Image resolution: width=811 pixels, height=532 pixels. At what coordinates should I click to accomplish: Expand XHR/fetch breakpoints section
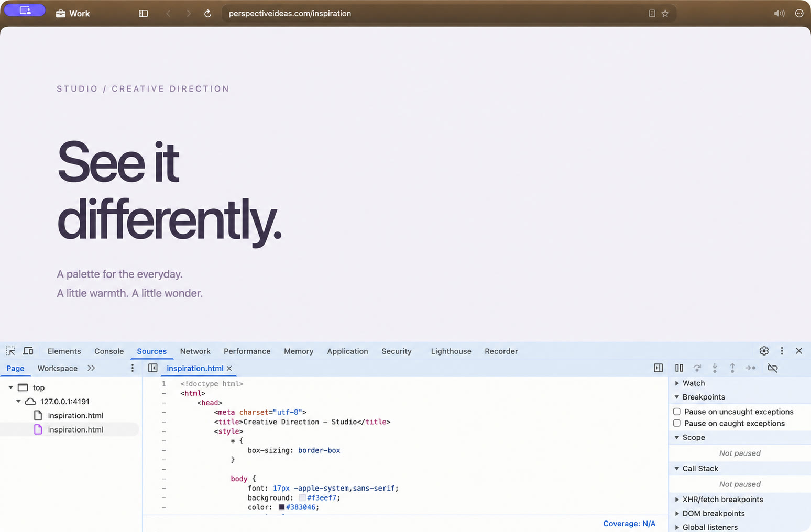click(x=677, y=500)
